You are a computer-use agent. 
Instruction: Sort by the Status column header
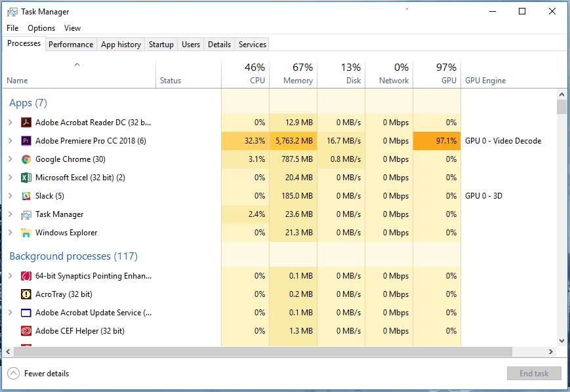188,75
